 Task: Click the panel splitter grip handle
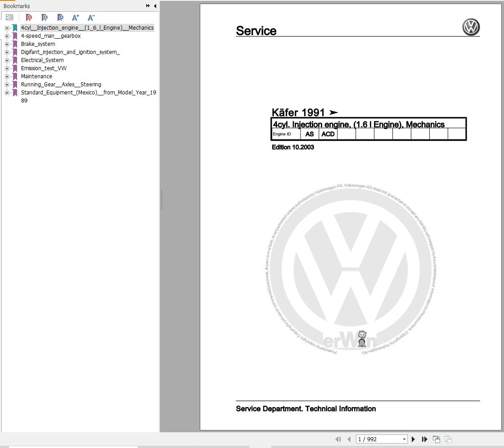[x=162, y=200]
